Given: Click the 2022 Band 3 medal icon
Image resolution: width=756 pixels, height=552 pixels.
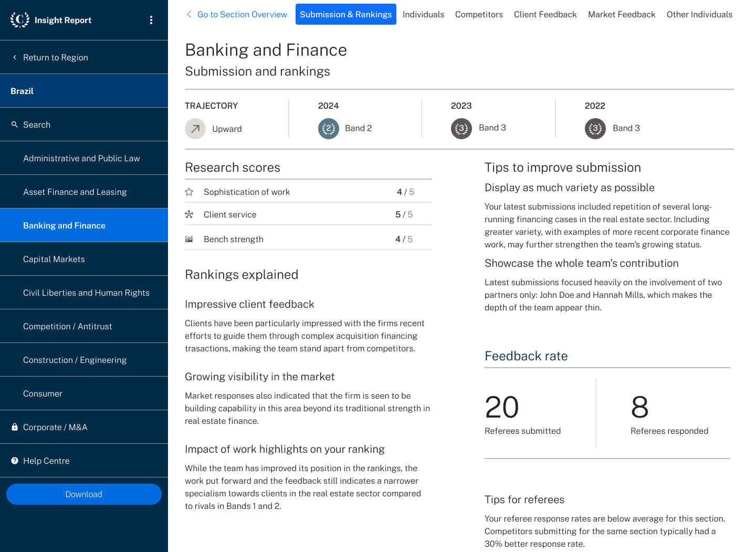Looking at the screenshot, I should click(595, 128).
